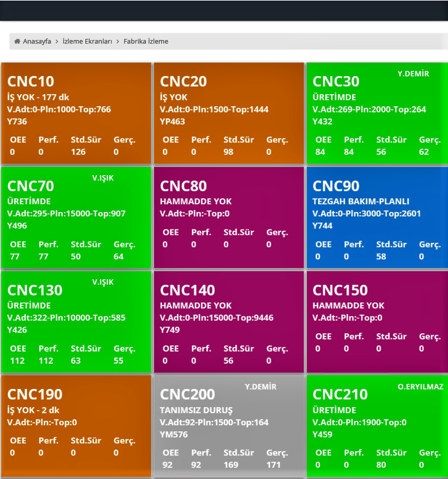Open the CNC10 machine tile title
This screenshot has height=479, width=448.
point(31,82)
